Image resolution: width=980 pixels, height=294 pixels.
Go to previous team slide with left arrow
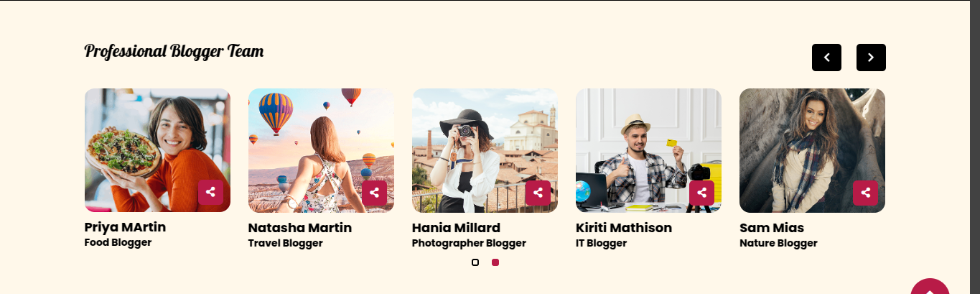(x=826, y=58)
